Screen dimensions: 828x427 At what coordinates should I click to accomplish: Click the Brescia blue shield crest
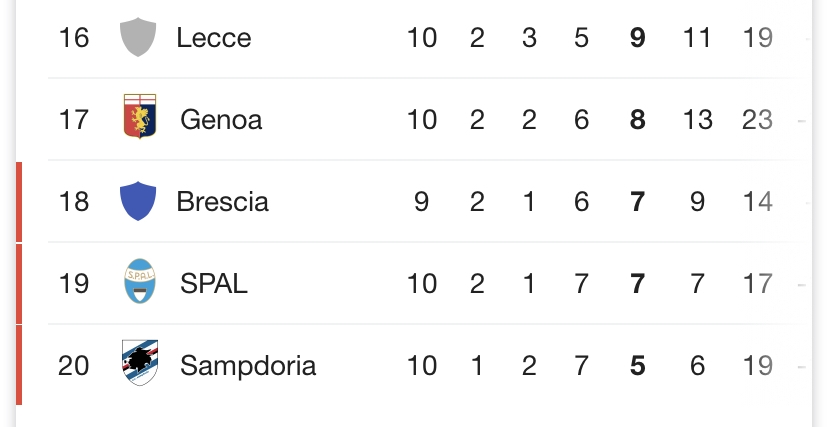click(138, 201)
